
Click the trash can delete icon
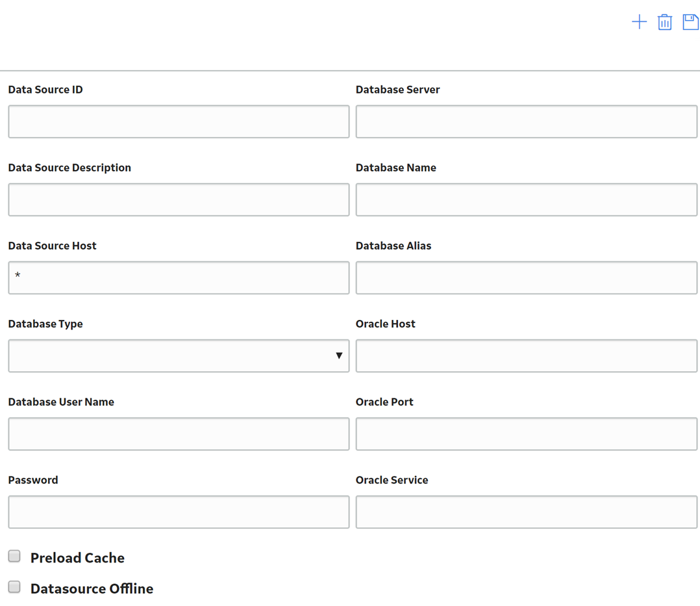click(665, 22)
